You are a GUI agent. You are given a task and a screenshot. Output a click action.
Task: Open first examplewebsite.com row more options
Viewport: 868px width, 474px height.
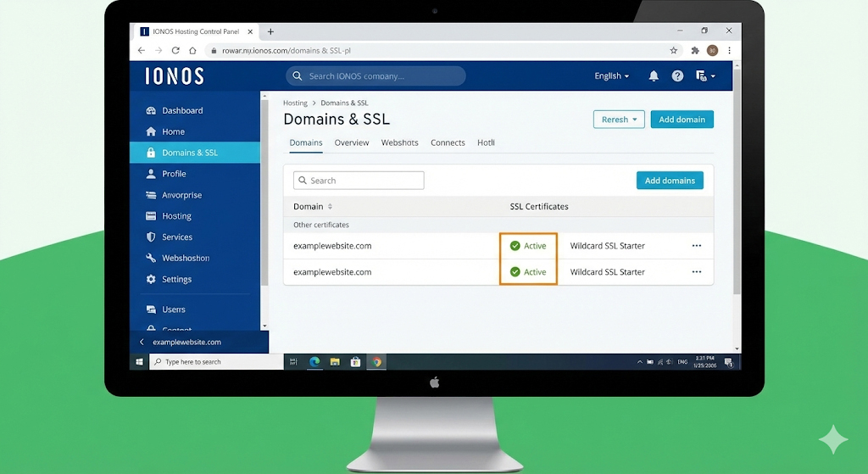tap(697, 245)
